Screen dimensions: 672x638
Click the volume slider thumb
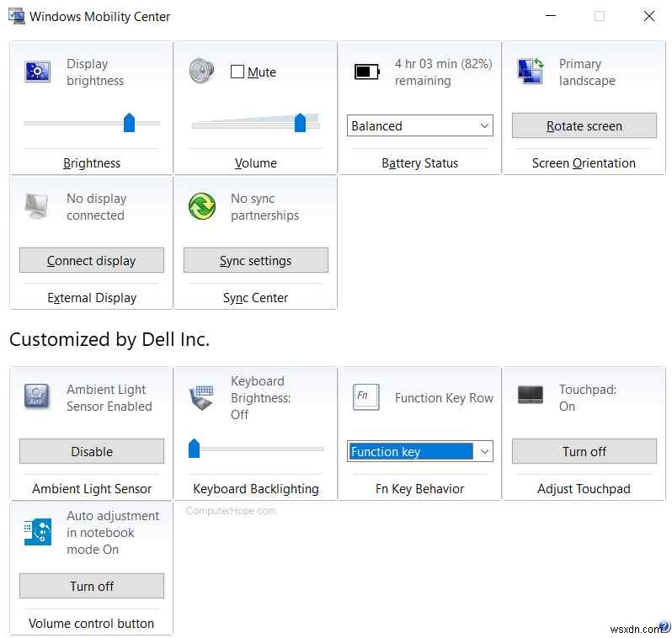300,123
